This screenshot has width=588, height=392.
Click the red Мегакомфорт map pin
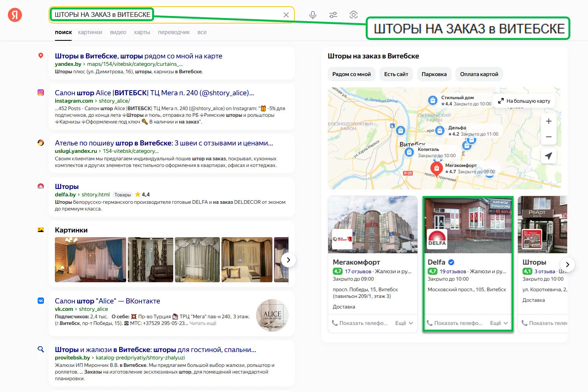[436, 168]
